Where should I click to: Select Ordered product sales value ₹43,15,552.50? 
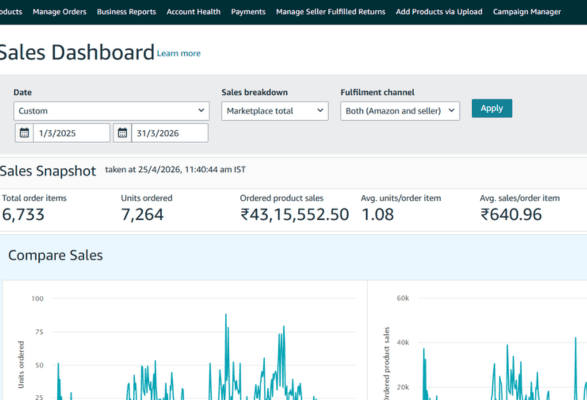(x=295, y=215)
